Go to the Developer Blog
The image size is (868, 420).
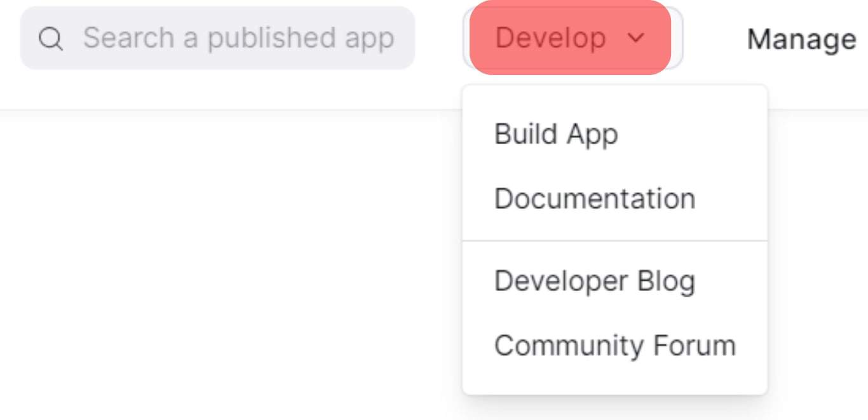coord(595,281)
